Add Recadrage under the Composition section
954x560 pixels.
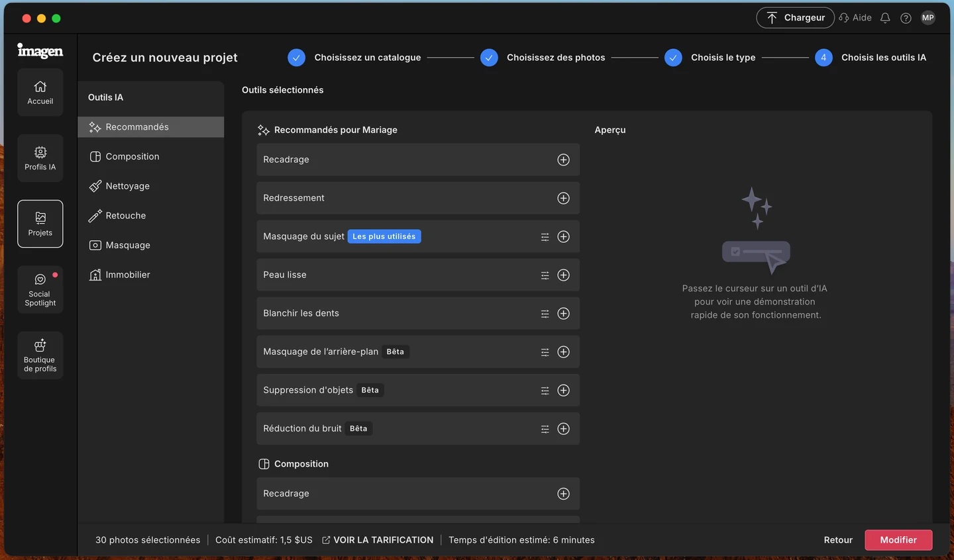(x=563, y=493)
